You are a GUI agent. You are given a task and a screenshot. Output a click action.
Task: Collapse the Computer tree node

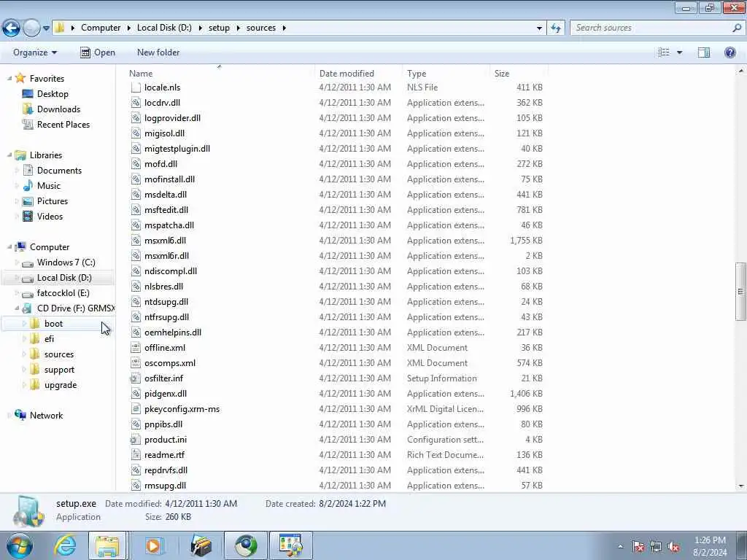9,246
